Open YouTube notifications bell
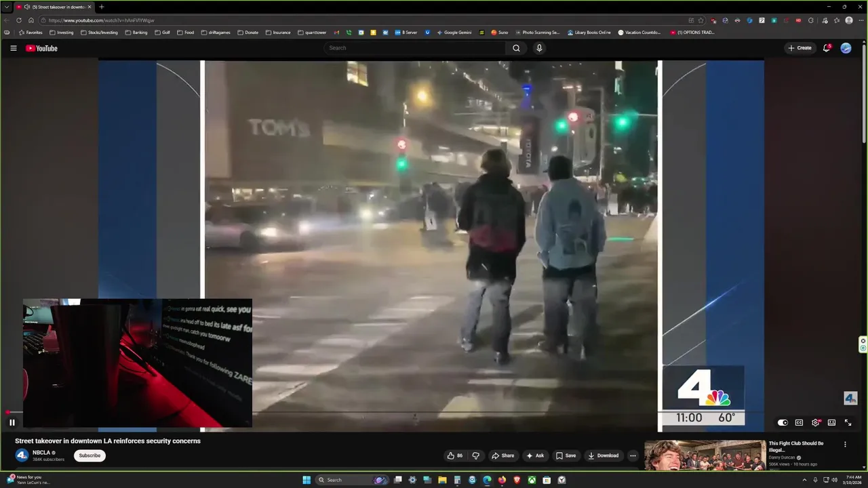 [x=827, y=48]
